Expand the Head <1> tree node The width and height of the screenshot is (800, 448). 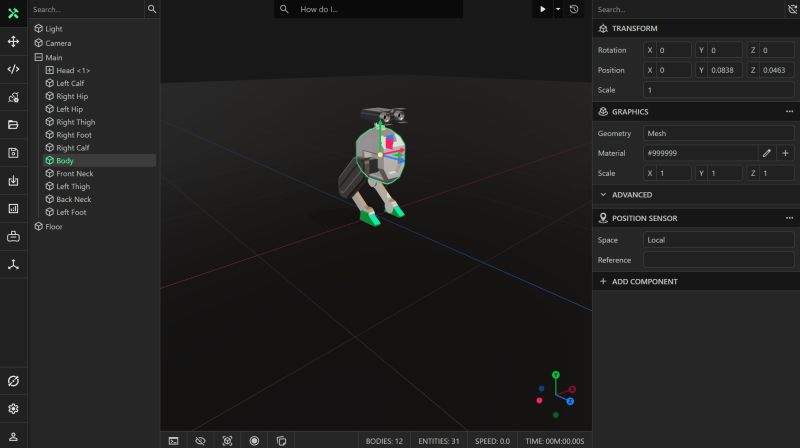pos(49,70)
